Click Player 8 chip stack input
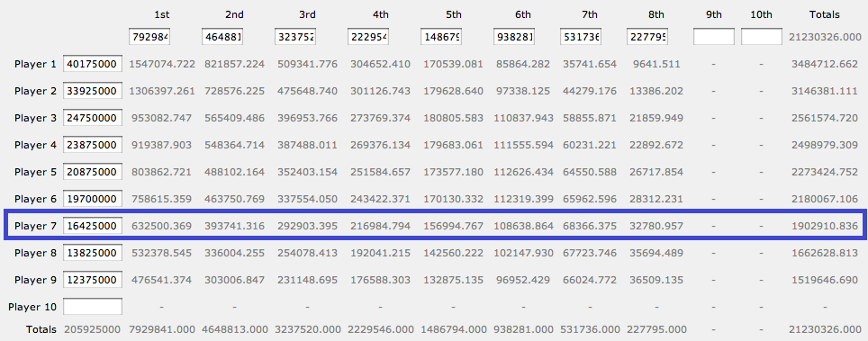 93,253
